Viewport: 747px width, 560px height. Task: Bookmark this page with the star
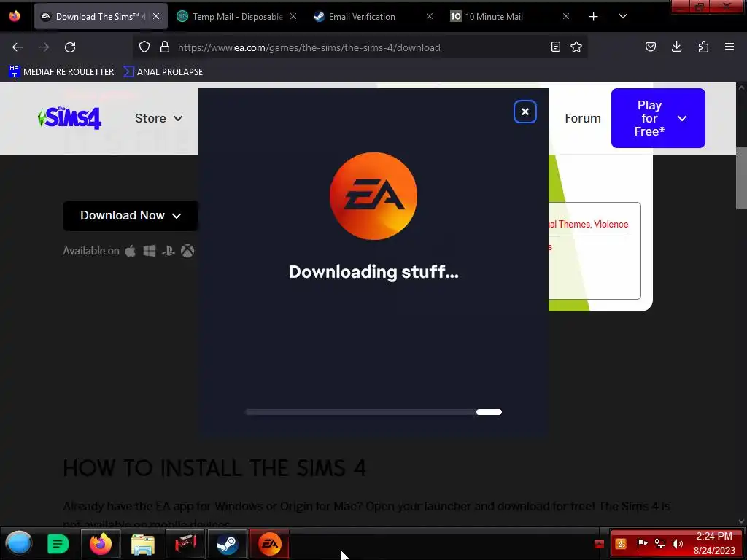coord(576,47)
